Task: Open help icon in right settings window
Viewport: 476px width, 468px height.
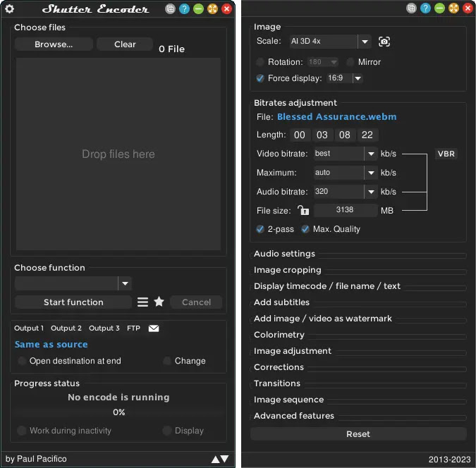Action: tap(425, 8)
